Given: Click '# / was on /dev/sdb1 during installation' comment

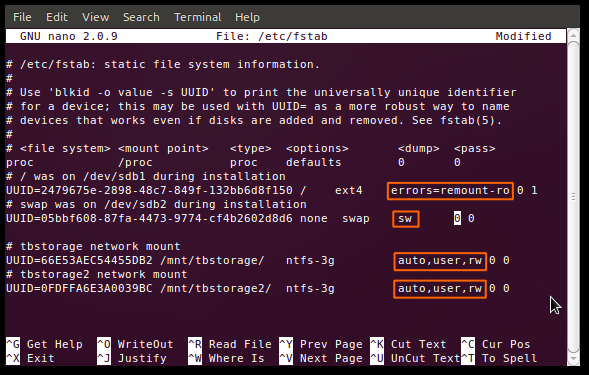Looking at the screenshot, I should 146,176.
